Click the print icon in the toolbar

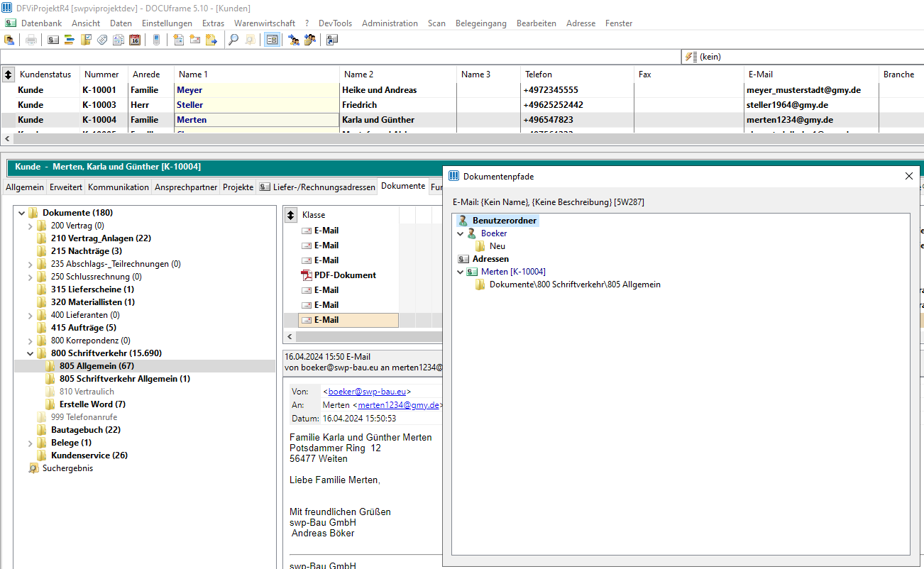point(31,40)
